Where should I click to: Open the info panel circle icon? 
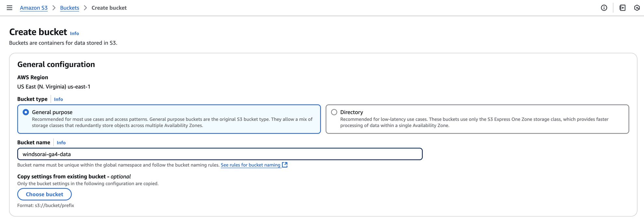click(604, 8)
